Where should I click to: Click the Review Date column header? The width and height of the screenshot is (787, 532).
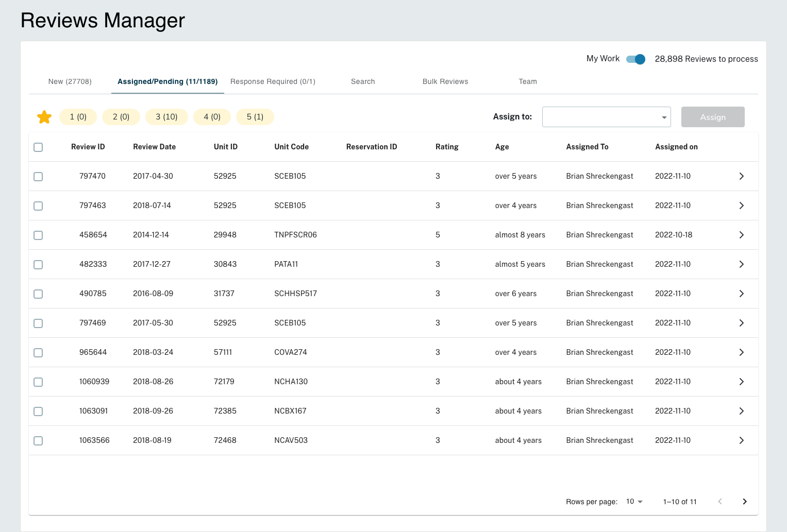tap(155, 147)
